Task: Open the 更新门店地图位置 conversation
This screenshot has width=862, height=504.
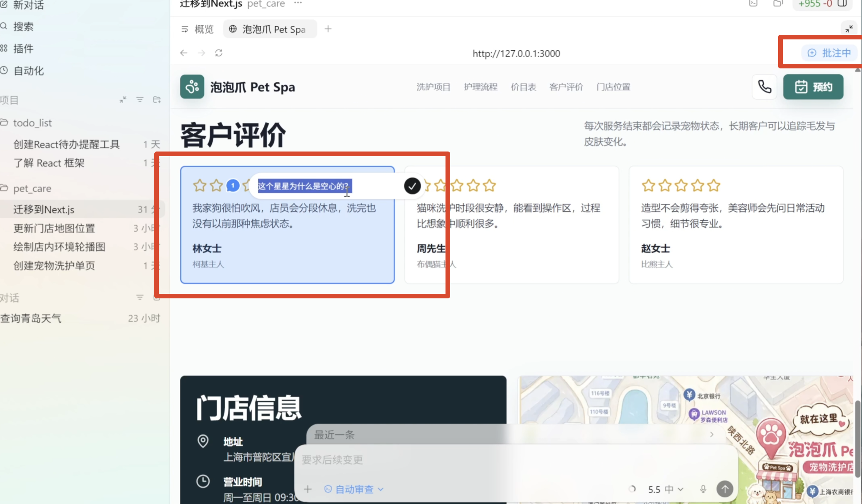Action: point(54,228)
